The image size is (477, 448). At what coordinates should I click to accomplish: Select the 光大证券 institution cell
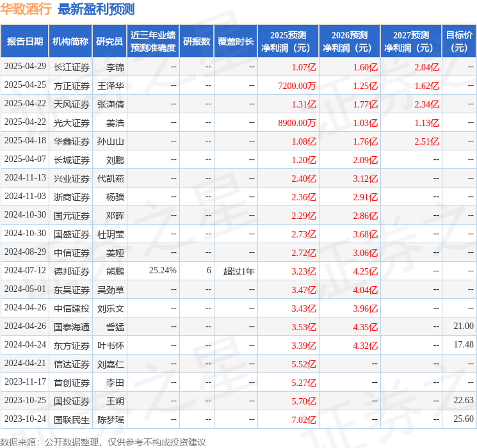coord(72,123)
